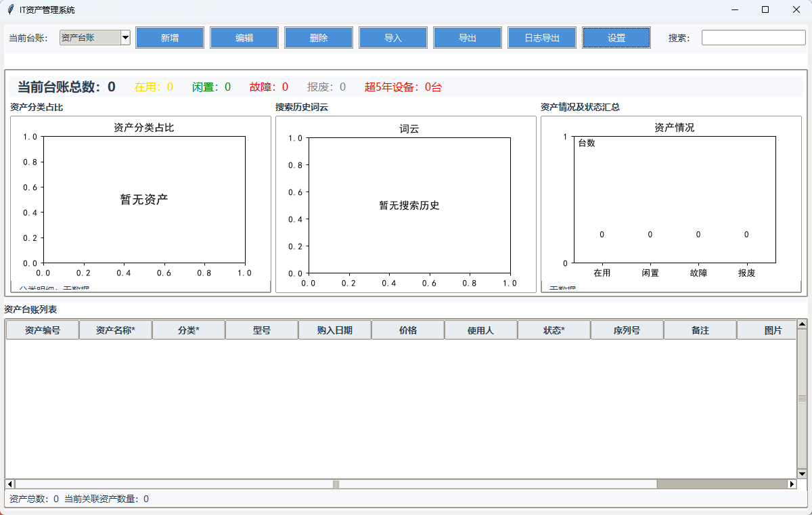This screenshot has width=812, height=515.
Task: Open 设置 settings button
Action: (616, 38)
